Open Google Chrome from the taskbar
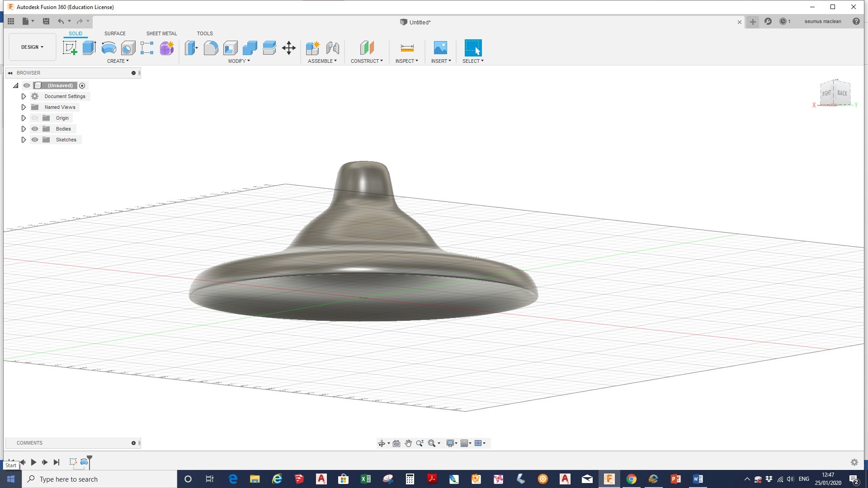This screenshot has height=488, width=868. (631, 479)
